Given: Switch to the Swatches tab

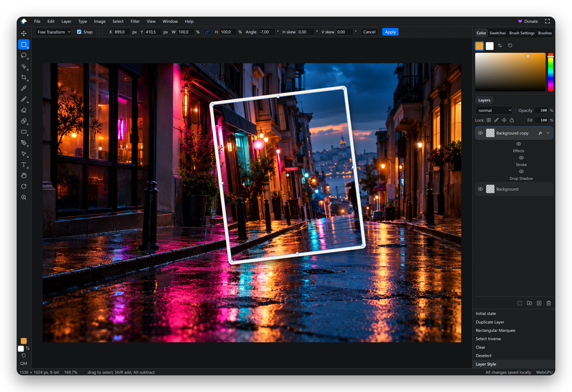Looking at the screenshot, I should coord(497,33).
